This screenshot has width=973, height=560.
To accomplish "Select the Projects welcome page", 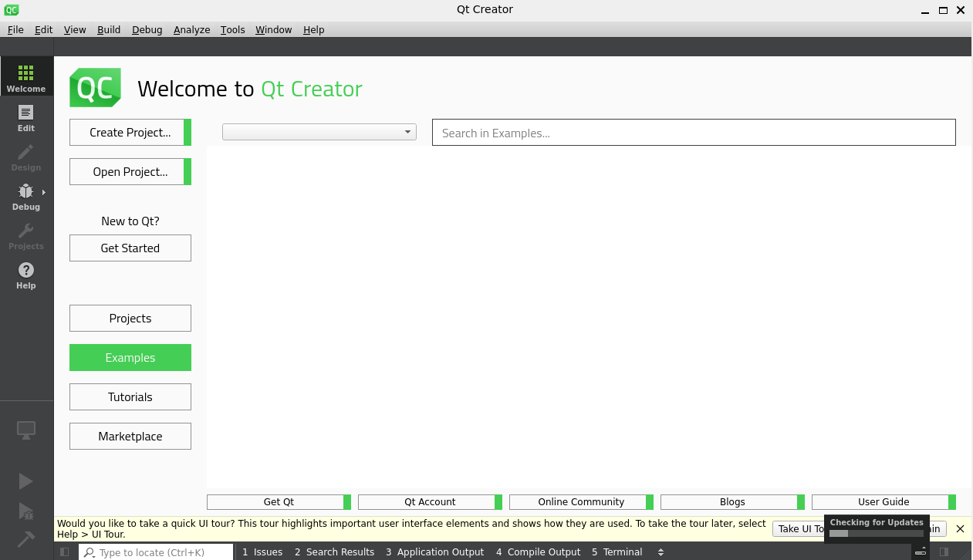I will coord(130,319).
